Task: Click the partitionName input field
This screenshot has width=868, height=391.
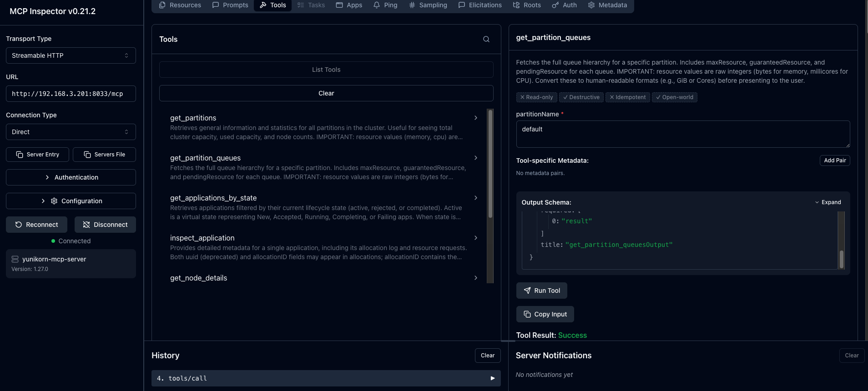Action: [683, 134]
